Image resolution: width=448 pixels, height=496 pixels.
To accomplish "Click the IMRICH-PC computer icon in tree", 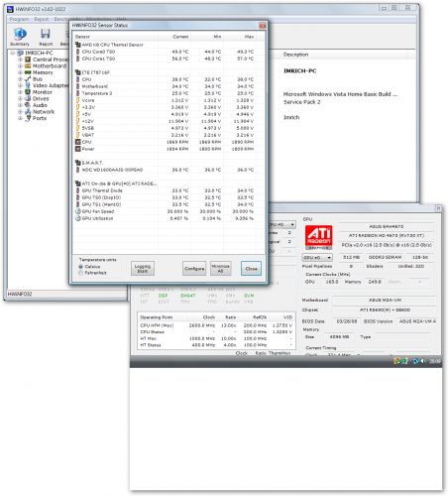I will pos(21,53).
